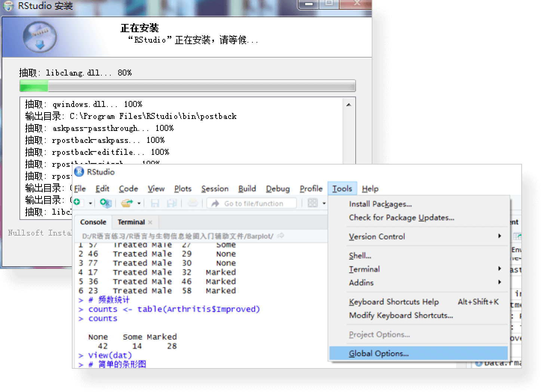This screenshot has width=543, height=392.
Task: Expand recent files dropdown beside Open
Action: 139,203
